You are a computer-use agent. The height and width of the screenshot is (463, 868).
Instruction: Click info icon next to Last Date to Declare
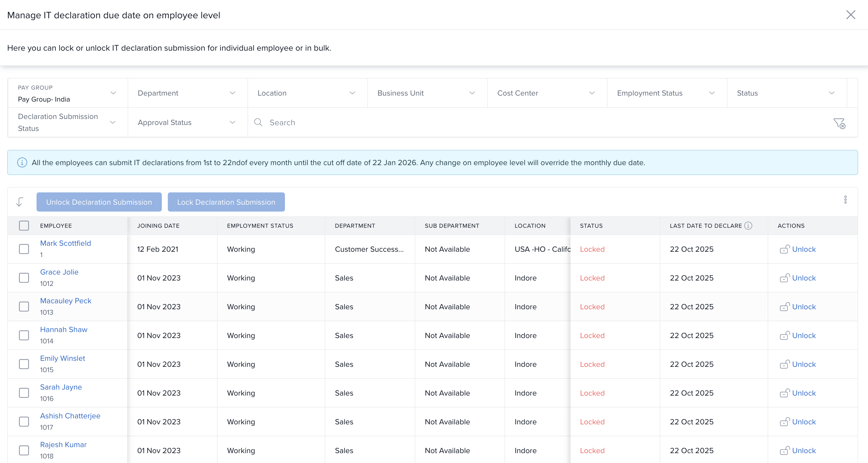coord(748,225)
